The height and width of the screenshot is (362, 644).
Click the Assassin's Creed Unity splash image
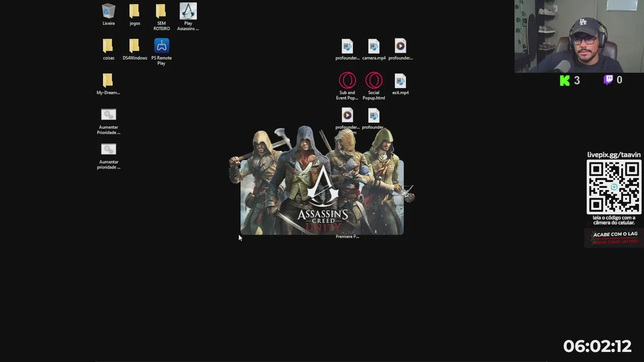point(322,181)
